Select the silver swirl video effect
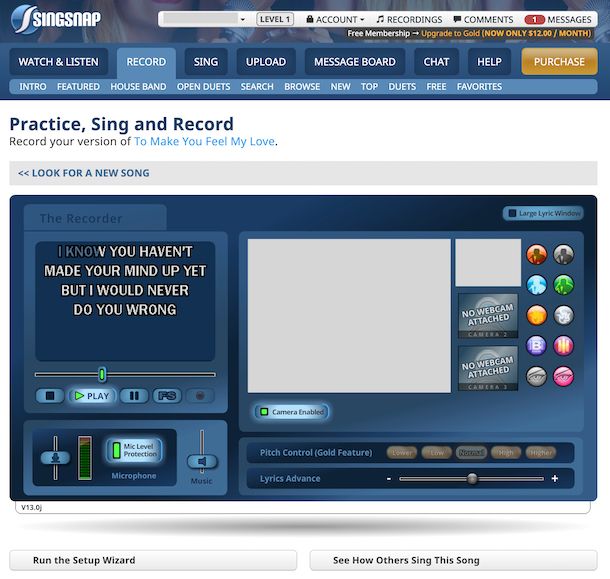This screenshot has width=610, height=579. 563,315
